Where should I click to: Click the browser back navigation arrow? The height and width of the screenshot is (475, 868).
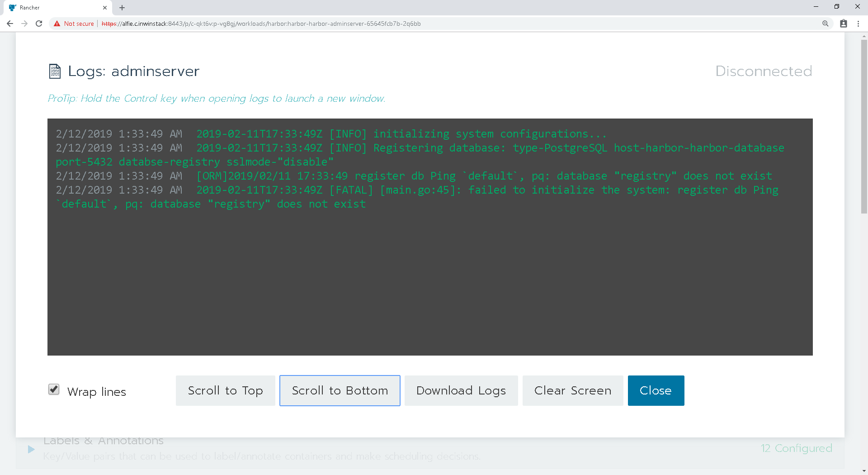click(9, 24)
